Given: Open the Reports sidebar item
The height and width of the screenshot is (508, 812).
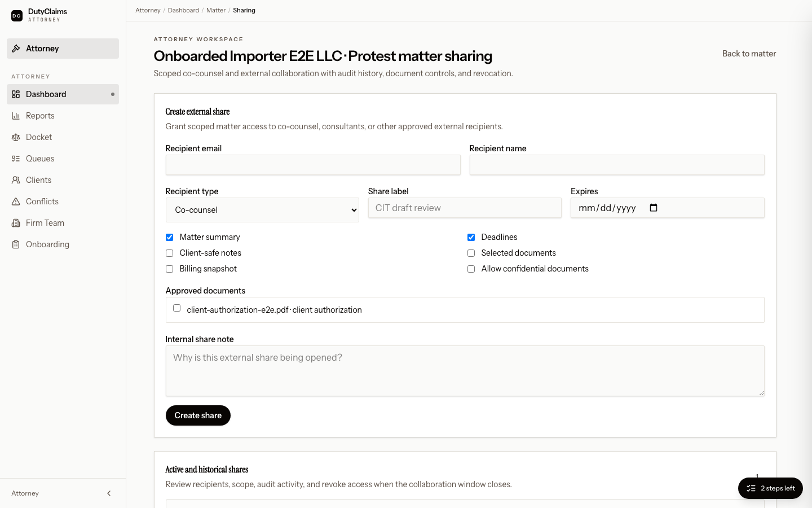Looking at the screenshot, I should tap(63, 116).
